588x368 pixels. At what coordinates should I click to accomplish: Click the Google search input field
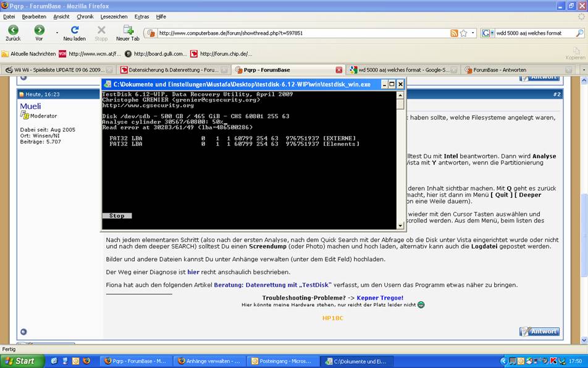click(x=534, y=33)
